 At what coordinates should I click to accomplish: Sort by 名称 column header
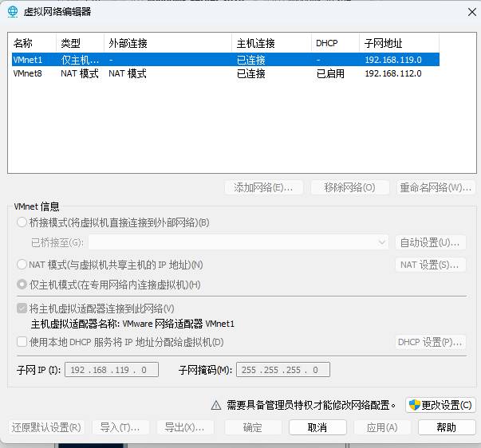pyautogui.click(x=32, y=43)
